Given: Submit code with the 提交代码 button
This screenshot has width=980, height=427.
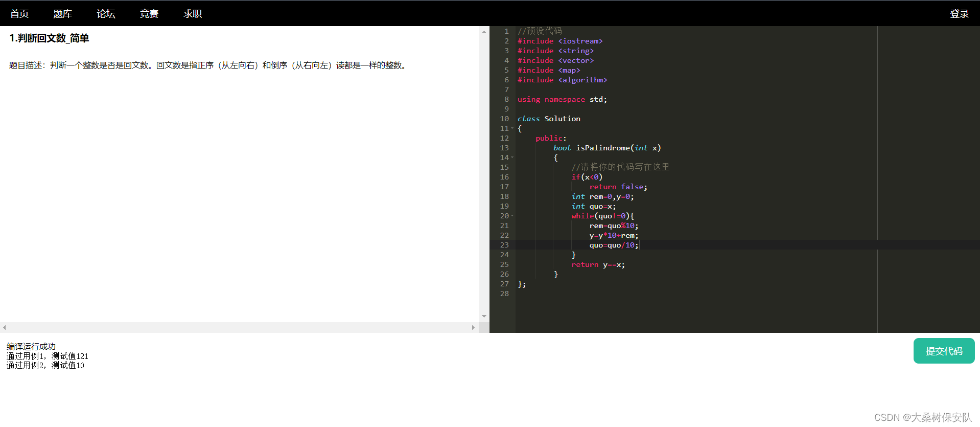Looking at the screenshot, I should pos(944,351).
